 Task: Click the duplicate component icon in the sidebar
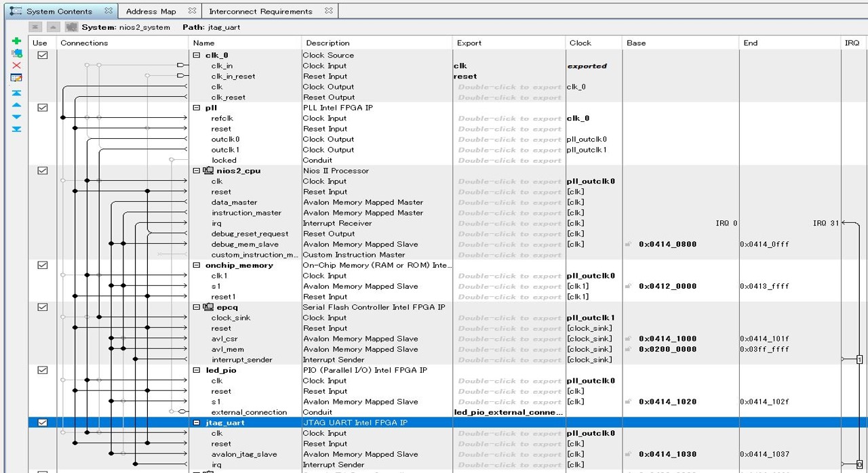pos(15,54)
